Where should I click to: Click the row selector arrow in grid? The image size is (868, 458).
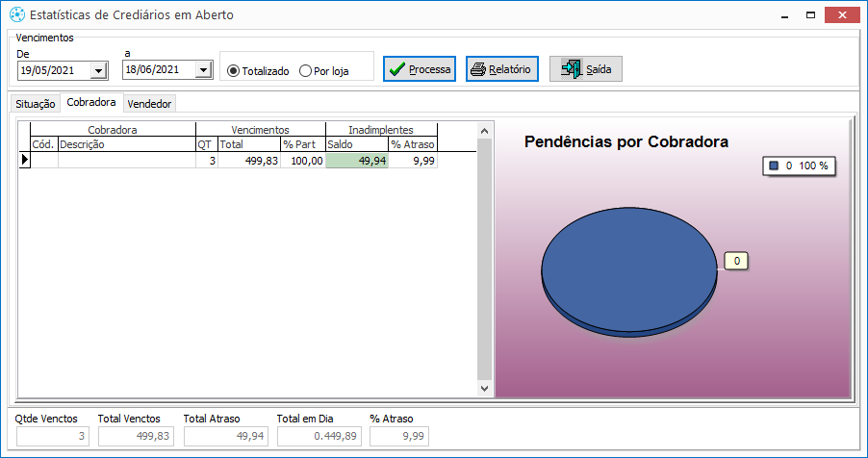coord(24,160)
